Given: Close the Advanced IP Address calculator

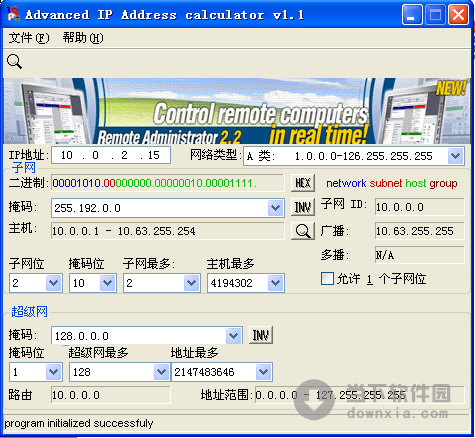Looking at the screenshot, I should [x=458, y=15].
